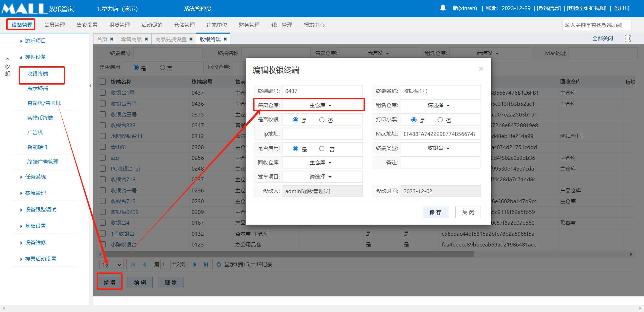Switch to the 商品兑换设置 tab

(171, 39)
